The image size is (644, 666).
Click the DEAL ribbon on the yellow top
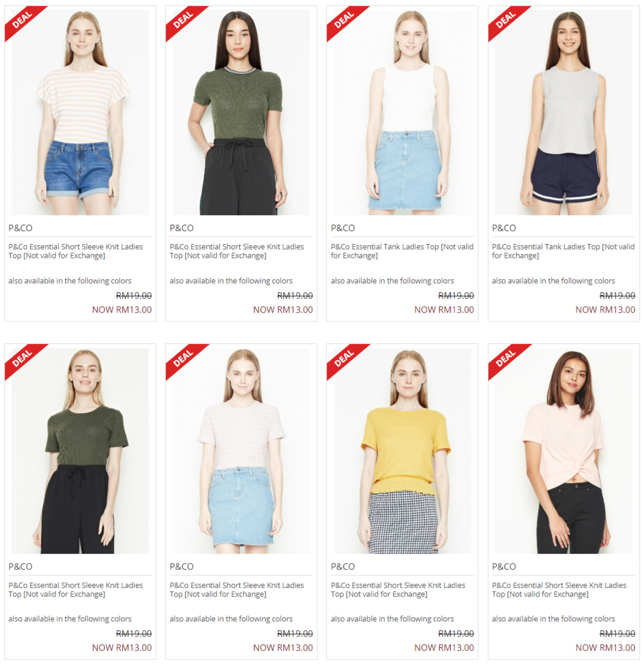click(x=344, y=359)
